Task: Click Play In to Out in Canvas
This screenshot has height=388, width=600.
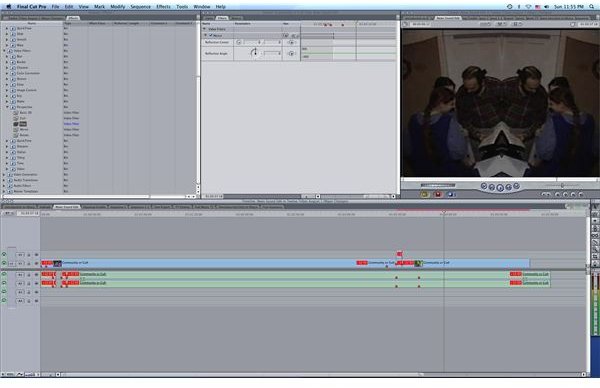Action: tap(492, 187)
